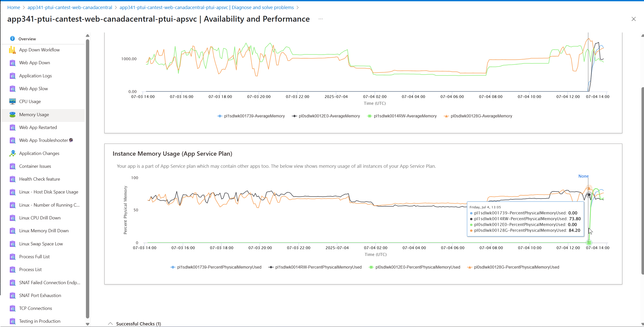The image size is (644, 327).
Task: Click the Web App Troubleshooter icon
Action: coord(12,140)
